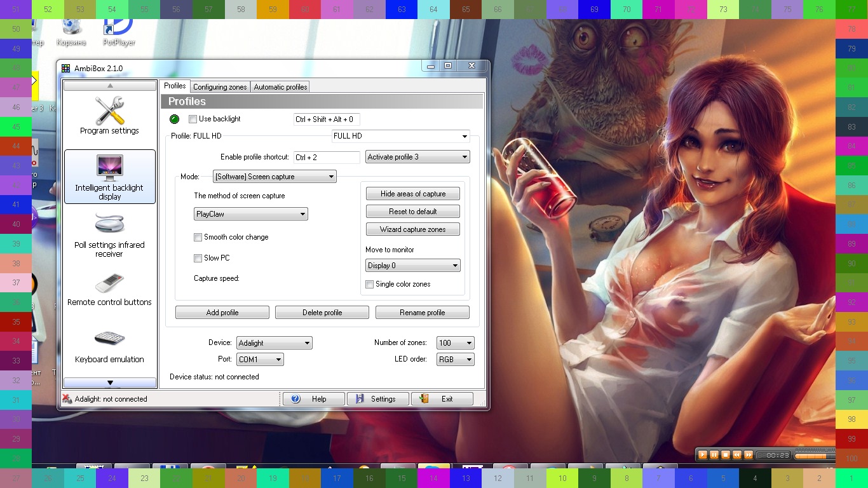Stop playback on the media widget
This screenshot has height=488, width=868.
[x=726, y=455]
